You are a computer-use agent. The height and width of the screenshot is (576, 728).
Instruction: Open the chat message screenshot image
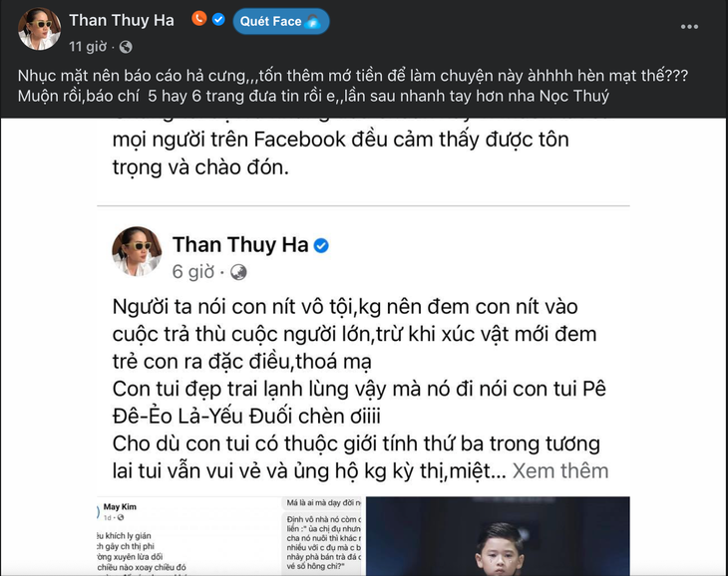(322, 536)
